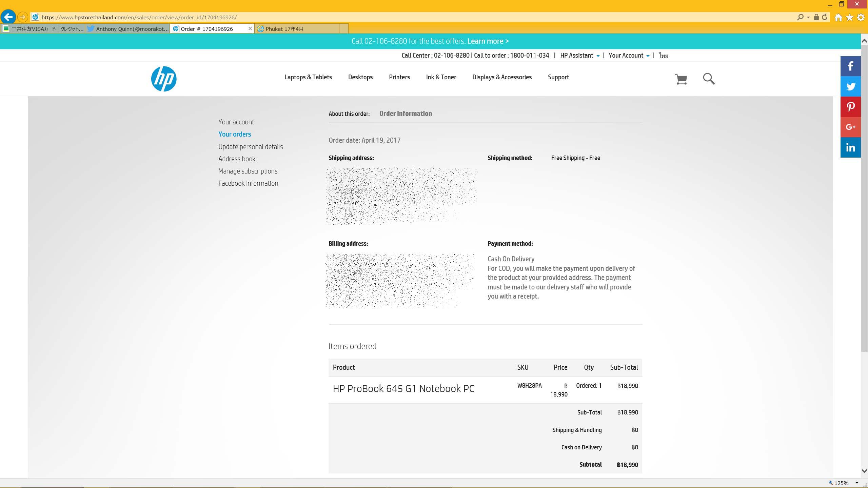Open browser tools gear icon
This screenshot has width=868, height=488.
coord(861,17)
